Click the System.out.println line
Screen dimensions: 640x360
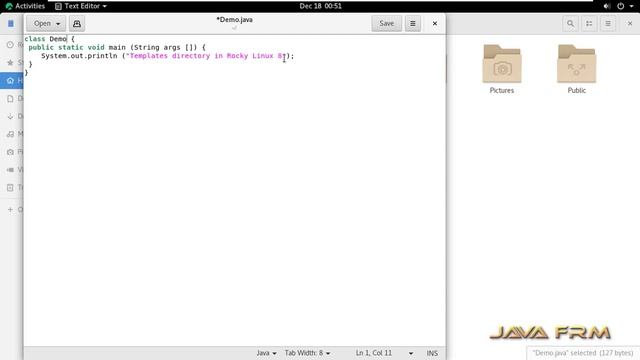click(x=167, y=56)
